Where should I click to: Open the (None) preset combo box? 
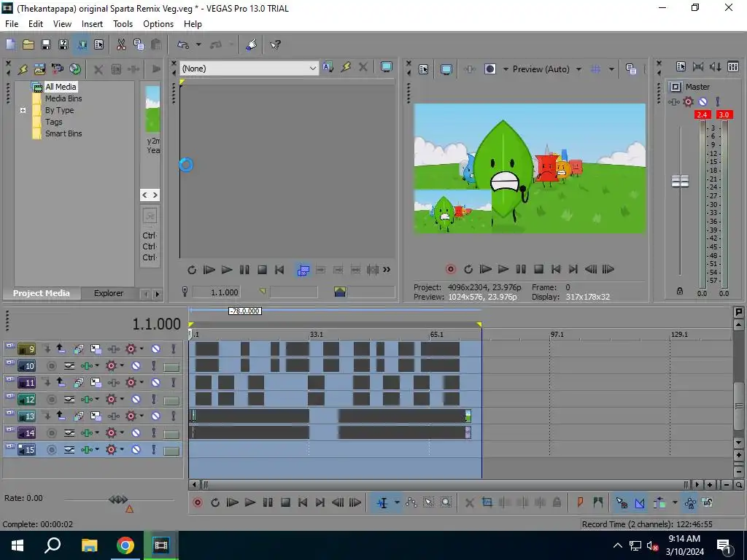(249, 69)
